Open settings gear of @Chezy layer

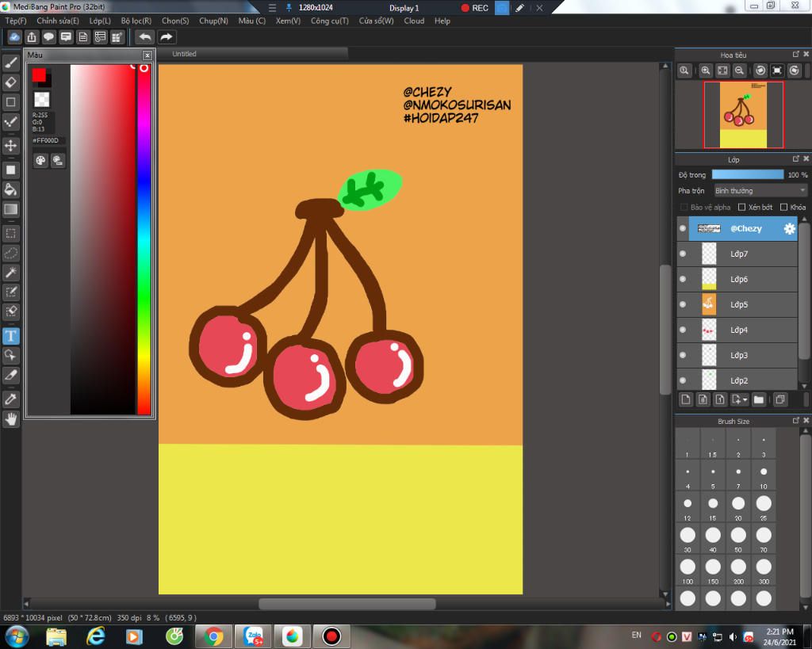(789, 229)
